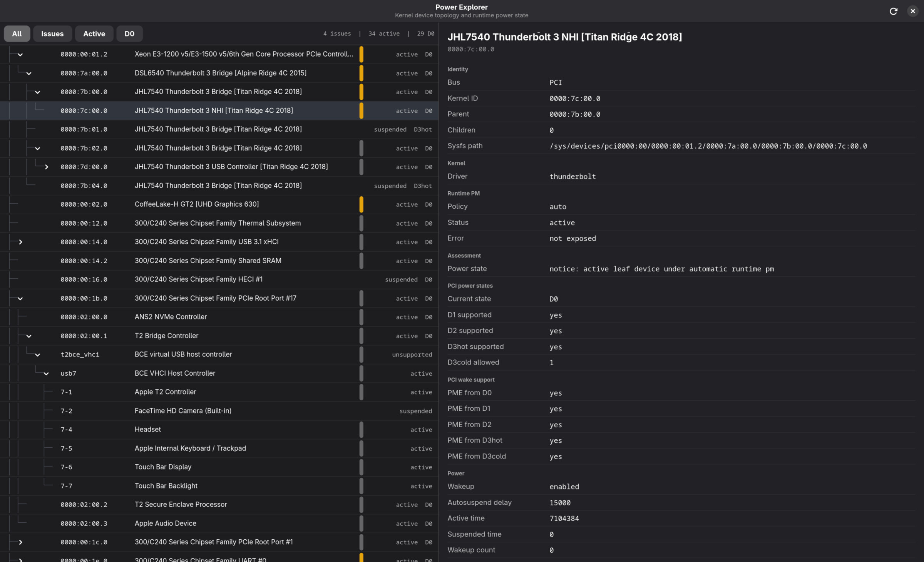Click the Kernel ID value 0000:7c:00.0
Screen dimensions: 924x562
point(575,99)
